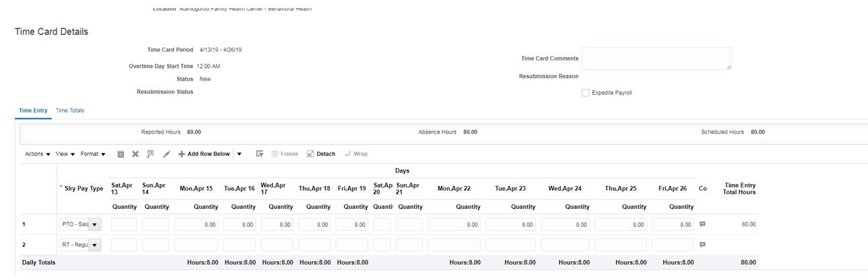Click the plus icon for Add Row Below

tap(182, 154)
